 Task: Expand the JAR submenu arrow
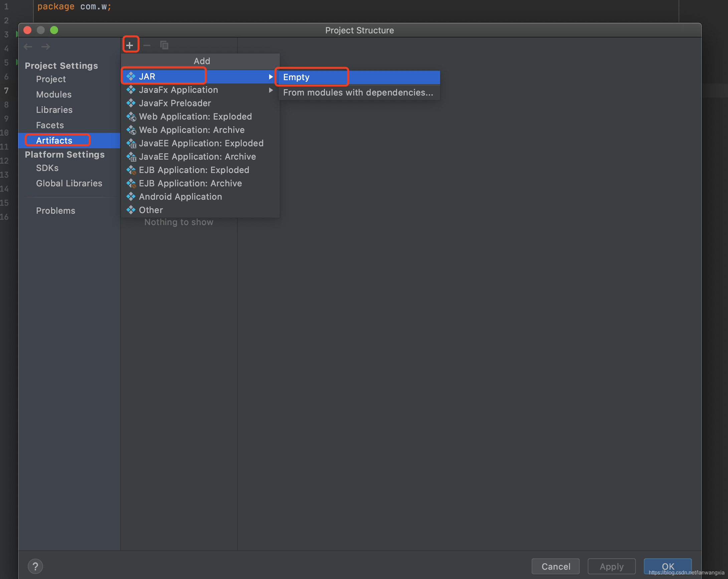pos(270,77)
